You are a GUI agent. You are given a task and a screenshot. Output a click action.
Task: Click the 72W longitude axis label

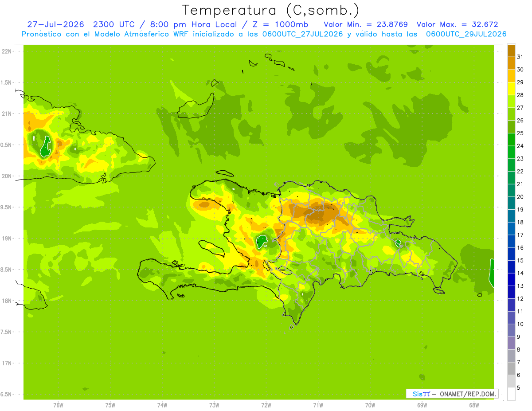266,405
